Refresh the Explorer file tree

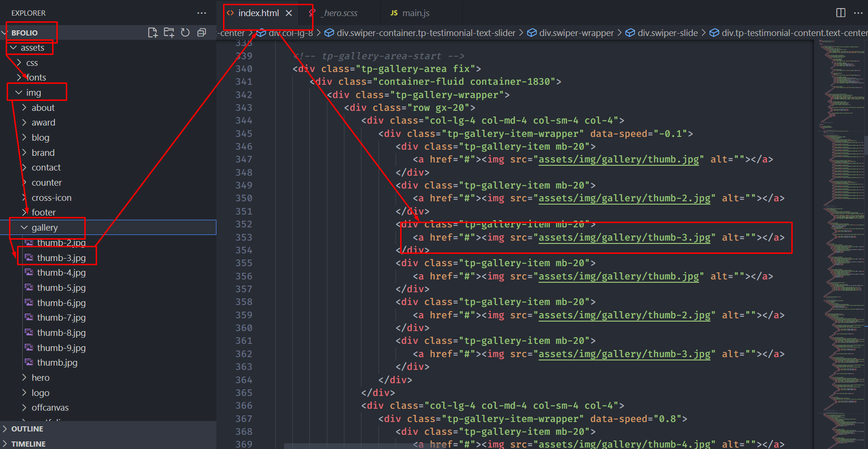(x=185, y=33)
